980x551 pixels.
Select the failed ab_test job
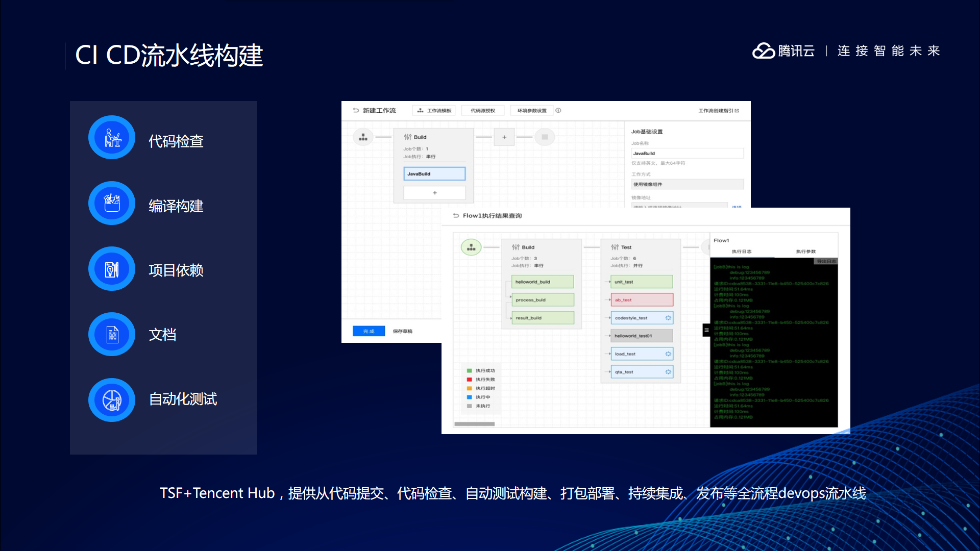(642, 300)
